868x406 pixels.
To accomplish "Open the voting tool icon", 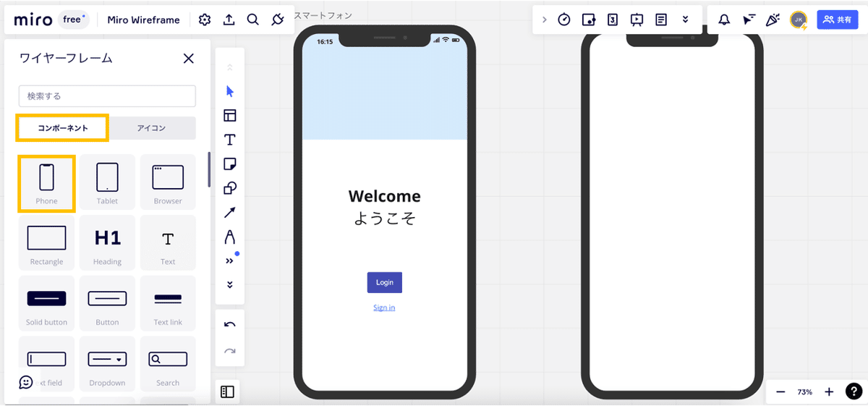I will [x=589, y=20].
